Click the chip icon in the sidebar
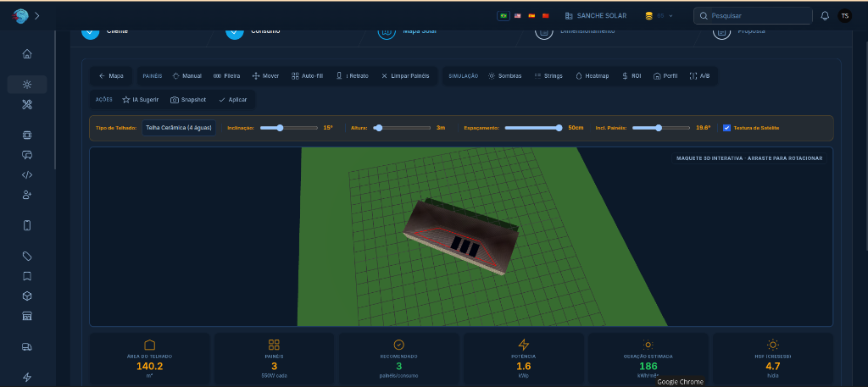Image resolution: width=868 pixels, height=387 pixels. (x=27, y=135)
